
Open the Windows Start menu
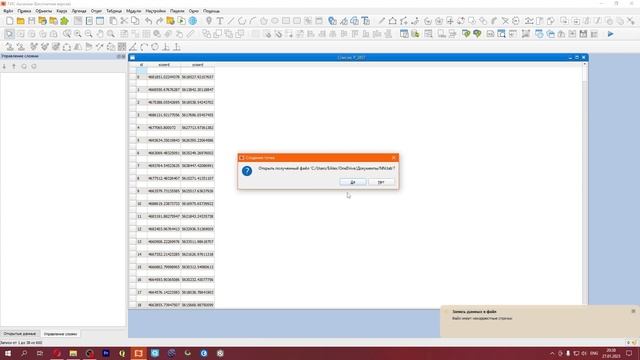[8, 353]
